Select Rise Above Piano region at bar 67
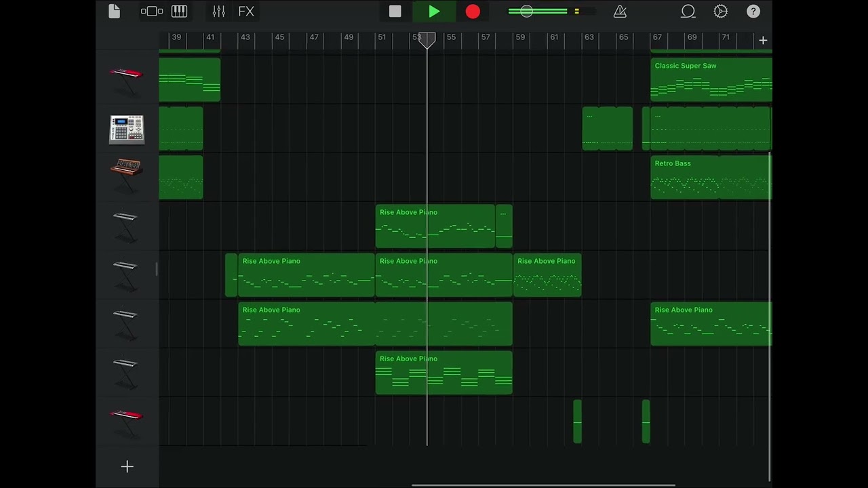This screenshot has height=488, width=868. (x=711, y=324)
